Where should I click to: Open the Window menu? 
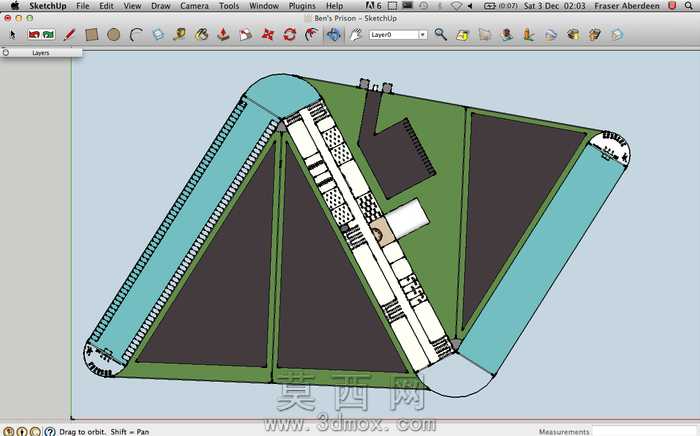pos(264,6)
